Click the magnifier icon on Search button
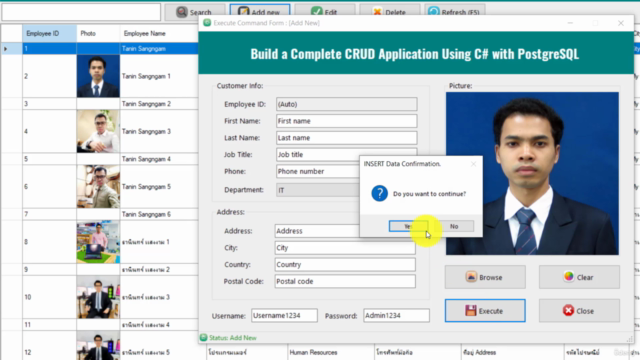The width and height of the screenshot is (640, 360). click(182, 12)
